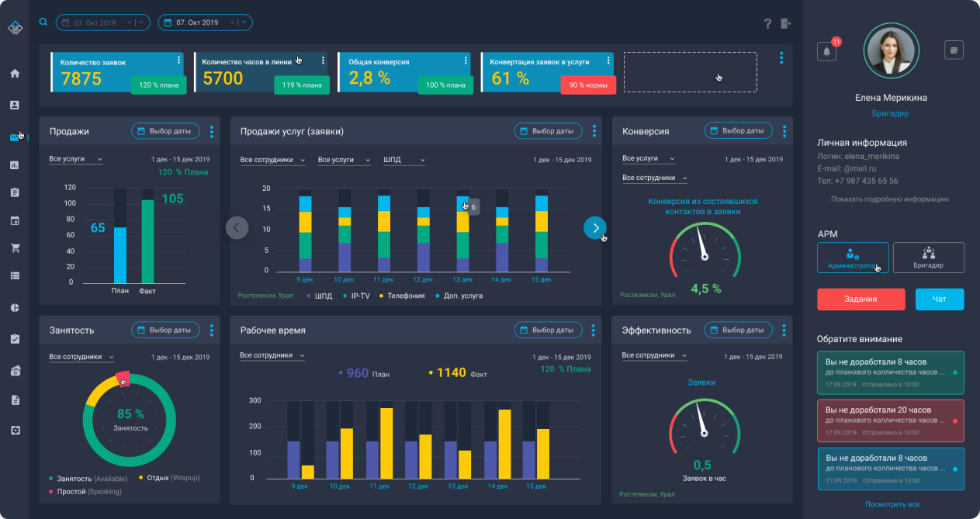Open the Посмотреть все link

pyautogui.click(x=892, y=504)
